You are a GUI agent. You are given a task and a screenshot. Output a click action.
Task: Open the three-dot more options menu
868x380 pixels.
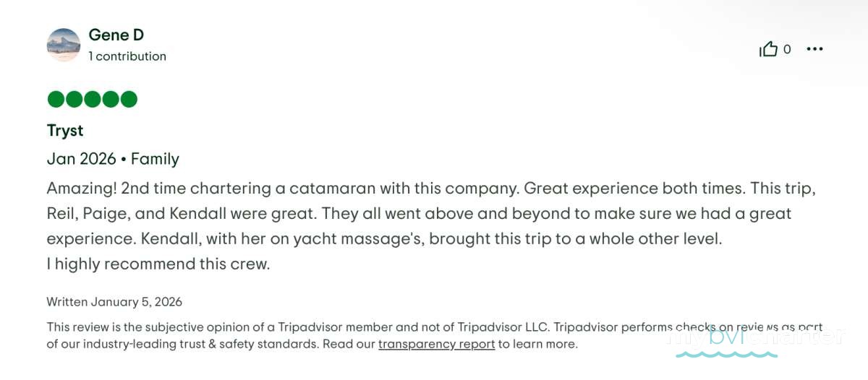pyautogui.click(x=814, y=49)
